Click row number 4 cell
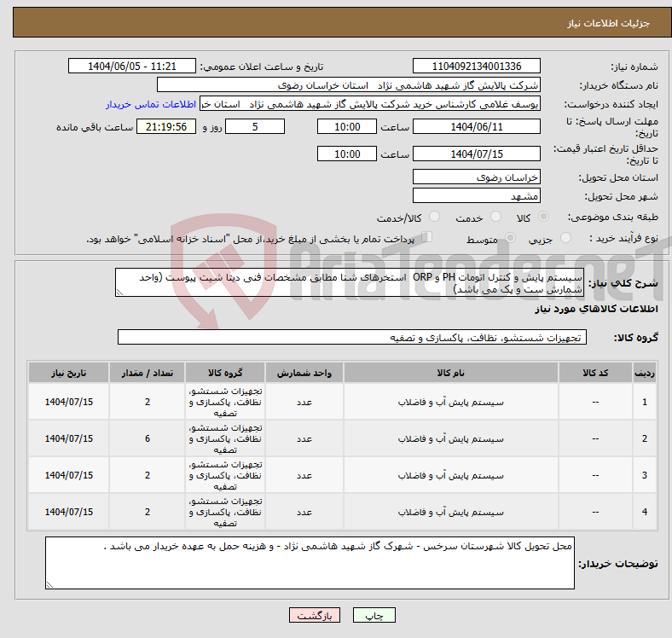This screenshot has width=672, height=638. point(645,512)
